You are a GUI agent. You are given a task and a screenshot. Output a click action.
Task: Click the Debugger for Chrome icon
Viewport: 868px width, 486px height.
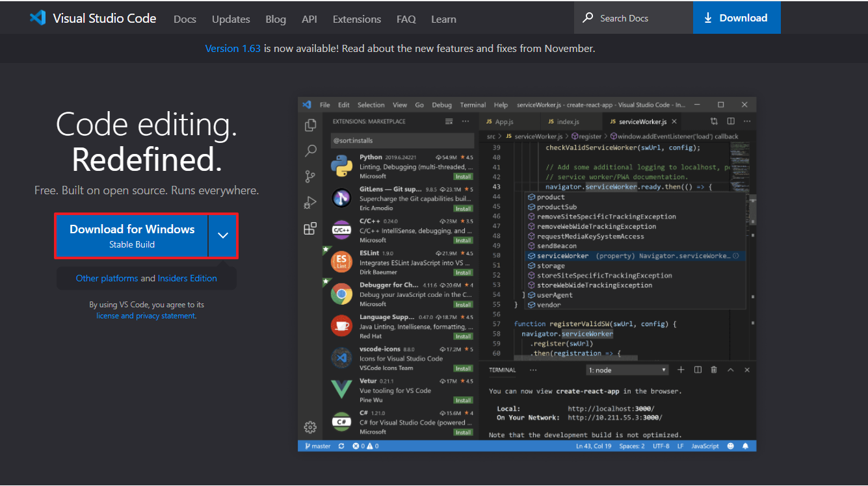(x=341, y=294)
